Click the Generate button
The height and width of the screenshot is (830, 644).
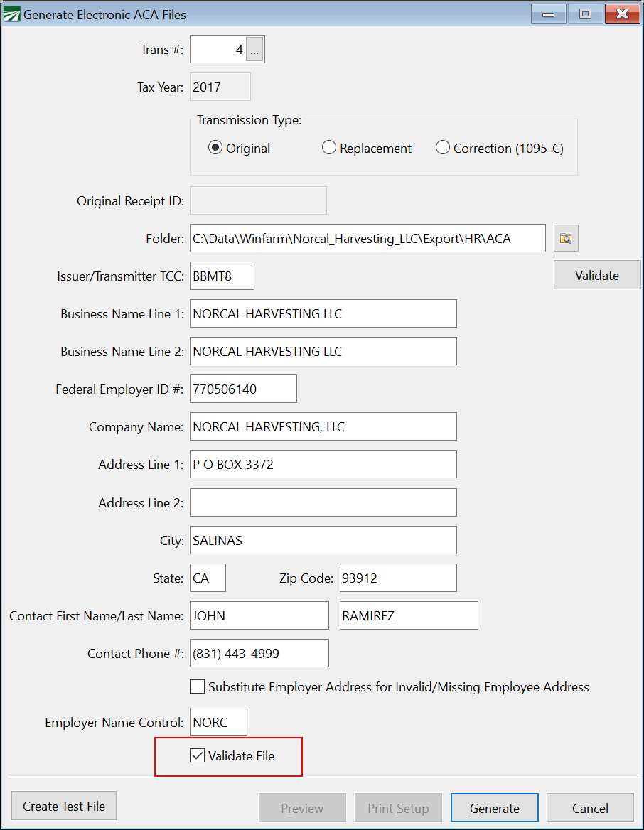495,808
